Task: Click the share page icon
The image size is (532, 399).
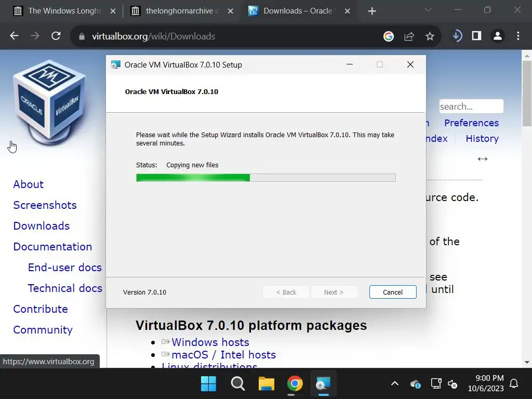Action: tap(409, 36)
